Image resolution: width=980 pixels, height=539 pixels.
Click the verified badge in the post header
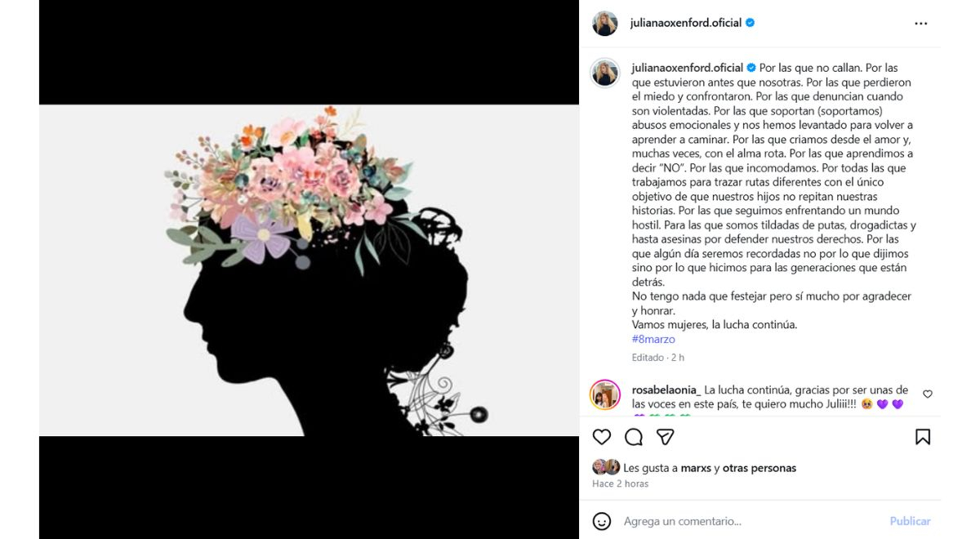click(x=750, y=23)
